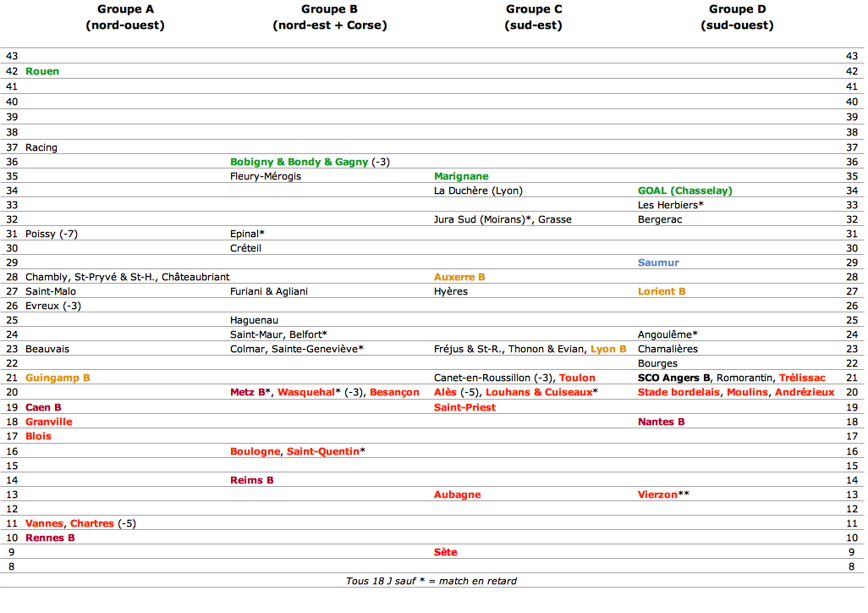This screenshot has height=613, width=868.
Task: Select Colmar, Sainte-Geneviève* text
Action: point(297,349)
